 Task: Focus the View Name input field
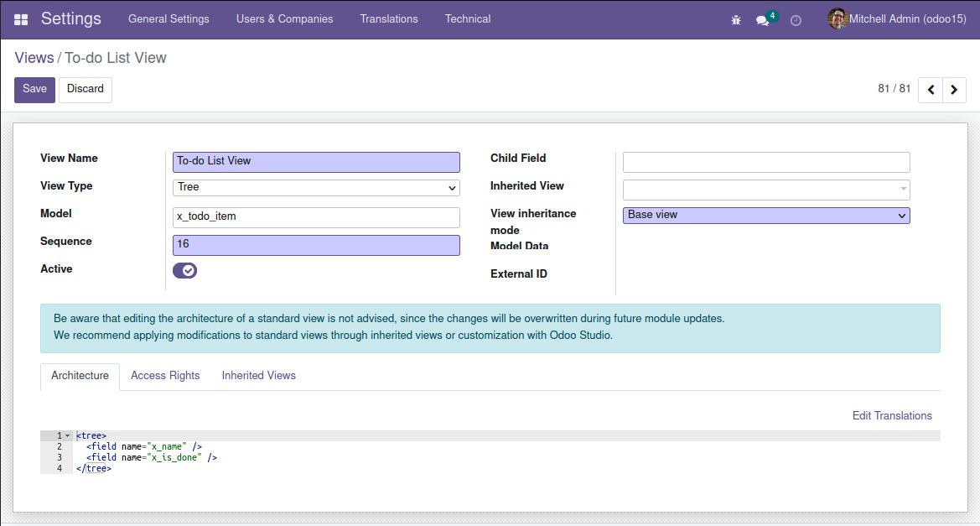[x=316, y=162]
